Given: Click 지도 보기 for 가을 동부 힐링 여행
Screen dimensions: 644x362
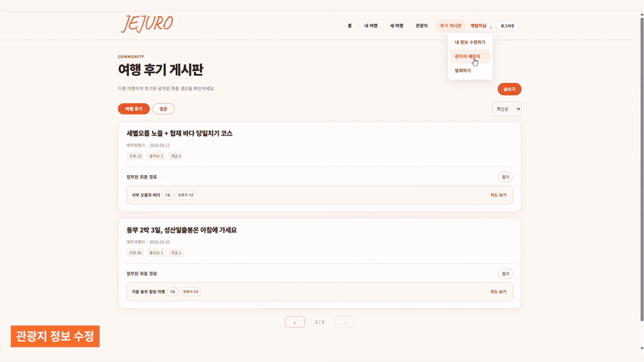Looking at the screenshot, I should coord(498,292).
